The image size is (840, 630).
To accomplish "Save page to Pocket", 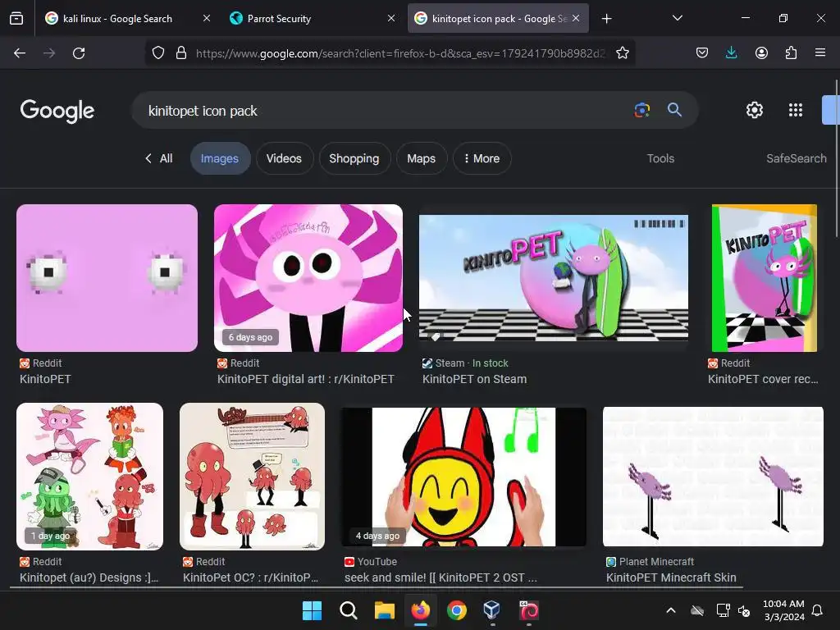I will coord(702,52).
